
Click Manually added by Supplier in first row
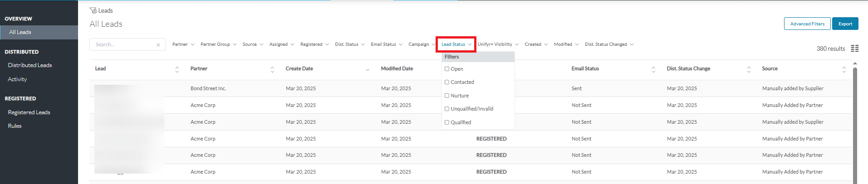tap(793, 88)
